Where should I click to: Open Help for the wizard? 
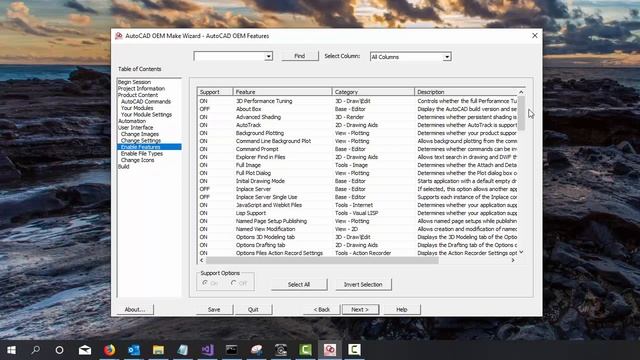[x=402, y=309]
